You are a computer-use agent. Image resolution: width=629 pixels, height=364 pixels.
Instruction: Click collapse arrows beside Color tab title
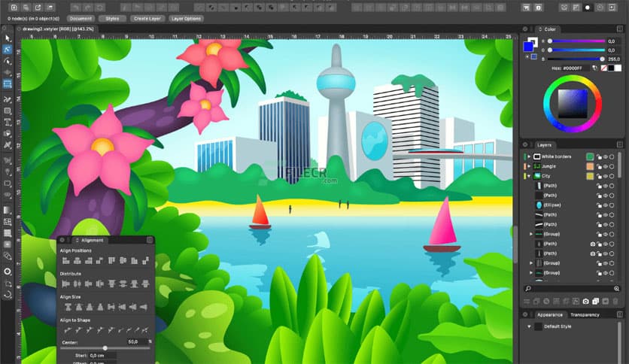point(540,29)
